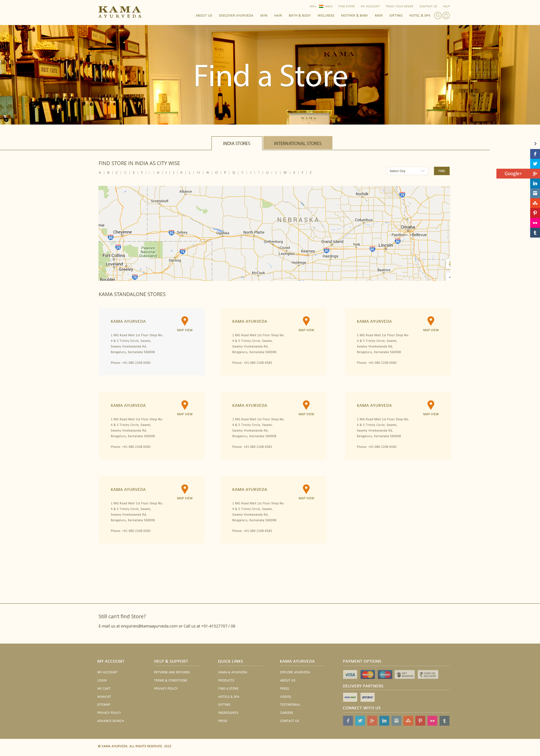Click Wishlist link in footer
The width and height of the screenshot is (540, 756).
(104, 696)
